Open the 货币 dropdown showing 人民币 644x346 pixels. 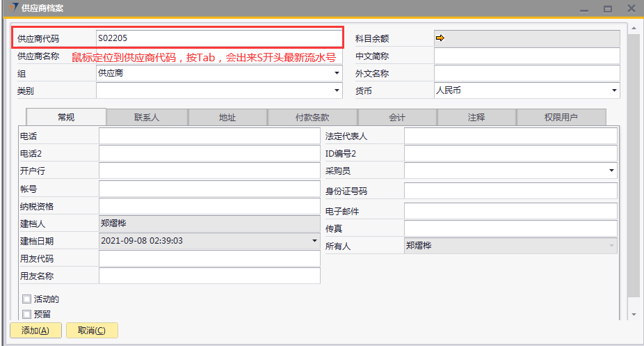click(x=614, y=91)
